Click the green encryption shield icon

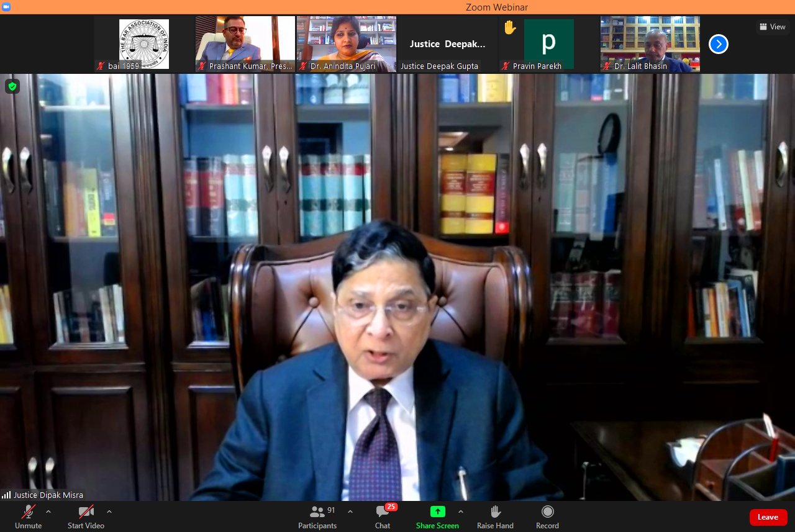click(x=12, y=86)
